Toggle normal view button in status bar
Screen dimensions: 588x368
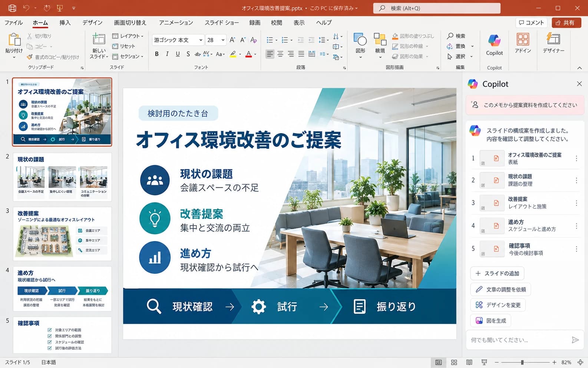click(438, 362)
